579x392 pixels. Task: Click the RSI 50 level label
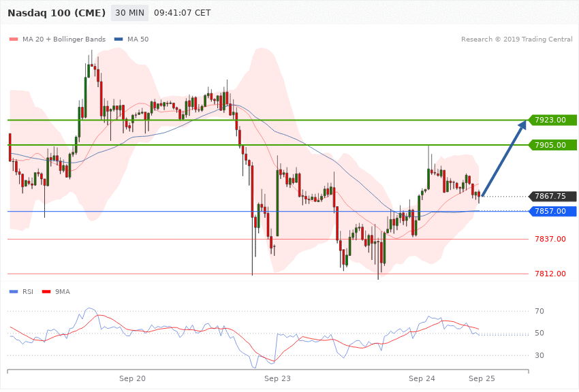pos(539,333)
